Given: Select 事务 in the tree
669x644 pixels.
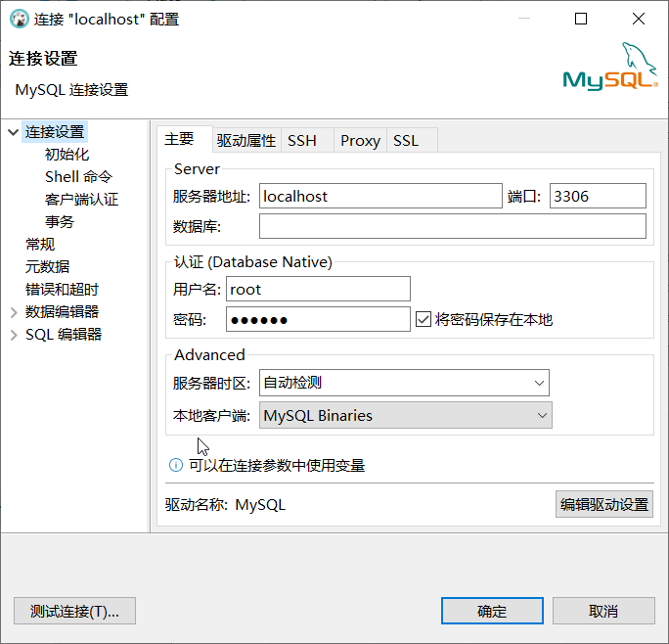Looking at the screenshot, I should [60, 222].
